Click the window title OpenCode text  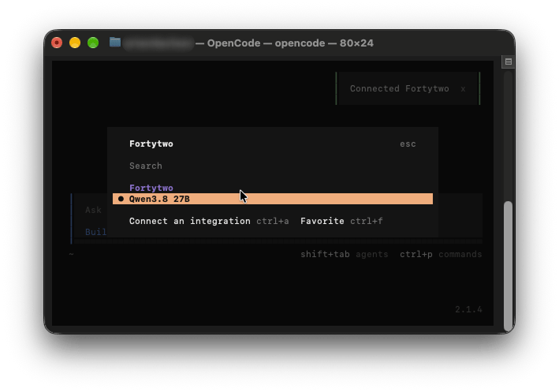click(233, 43)
